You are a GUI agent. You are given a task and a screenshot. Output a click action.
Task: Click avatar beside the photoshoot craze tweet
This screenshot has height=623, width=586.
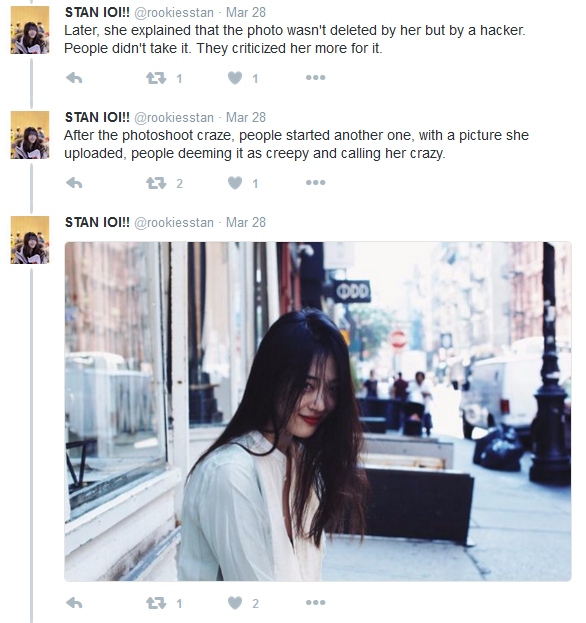click(30, 135)
